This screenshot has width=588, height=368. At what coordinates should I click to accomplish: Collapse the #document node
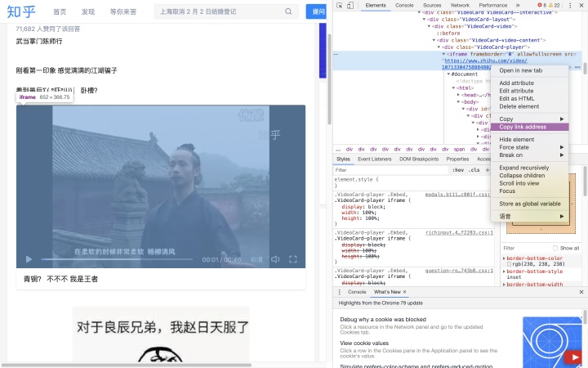point(448,74)
